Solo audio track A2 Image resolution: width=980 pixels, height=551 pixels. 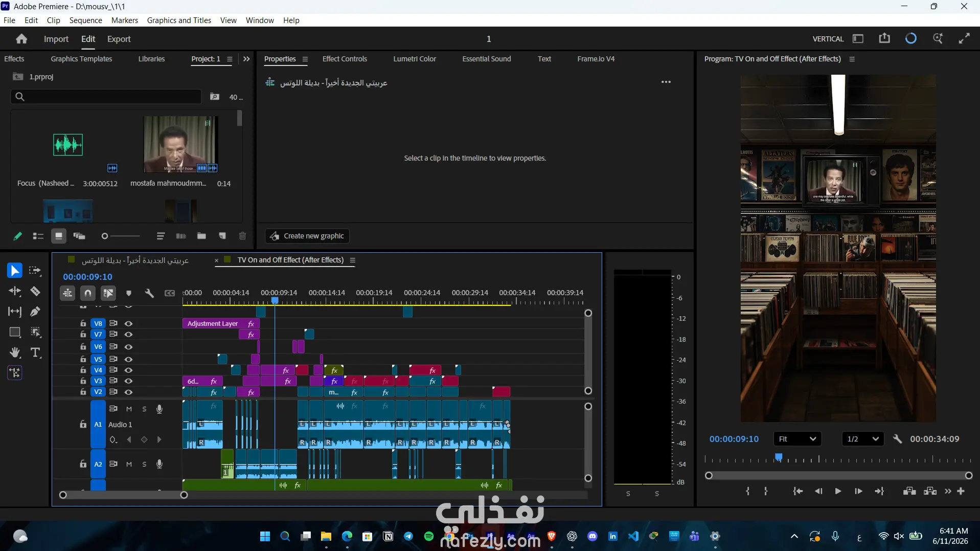(144, 464)
